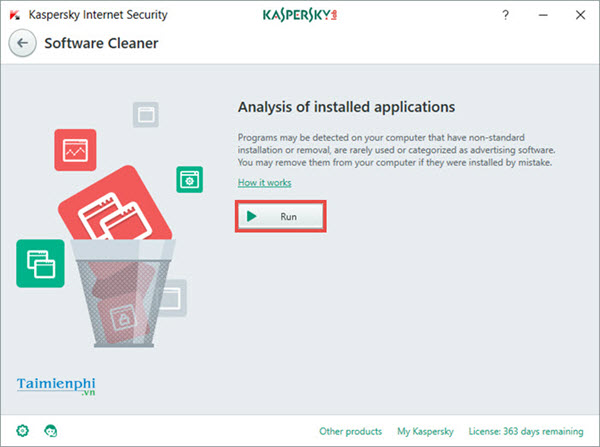This screenshot has height=447, width=600.
Task: Open settings via the gear icon
Action: (23, 431)
